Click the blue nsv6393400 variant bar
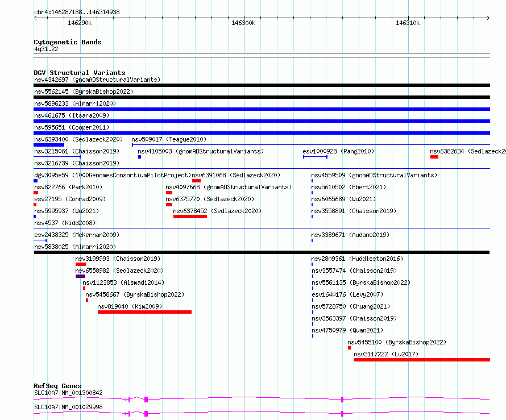Viewport: 506px width, 420px height. 49,145
